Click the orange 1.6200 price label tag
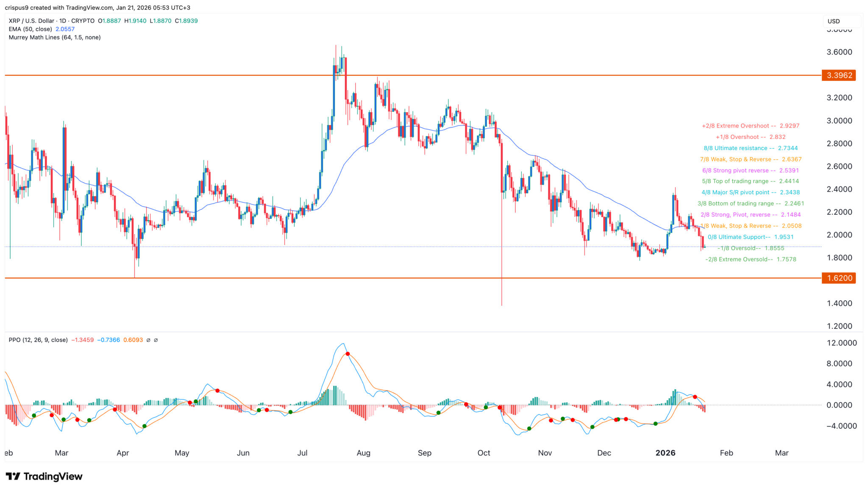The image size is (868, 491). (838, 278)
